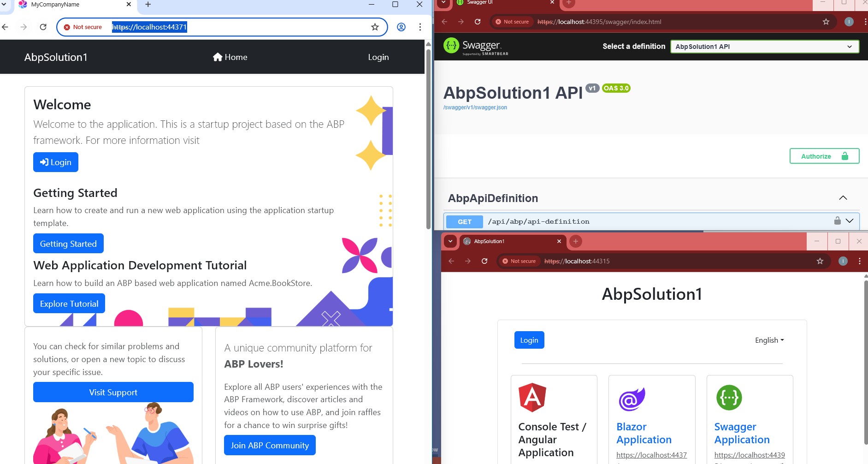Screen dimensions: 868x464
Task: Click the MyCompanyName page vertical scrollbar
Action: coord(428,138)
